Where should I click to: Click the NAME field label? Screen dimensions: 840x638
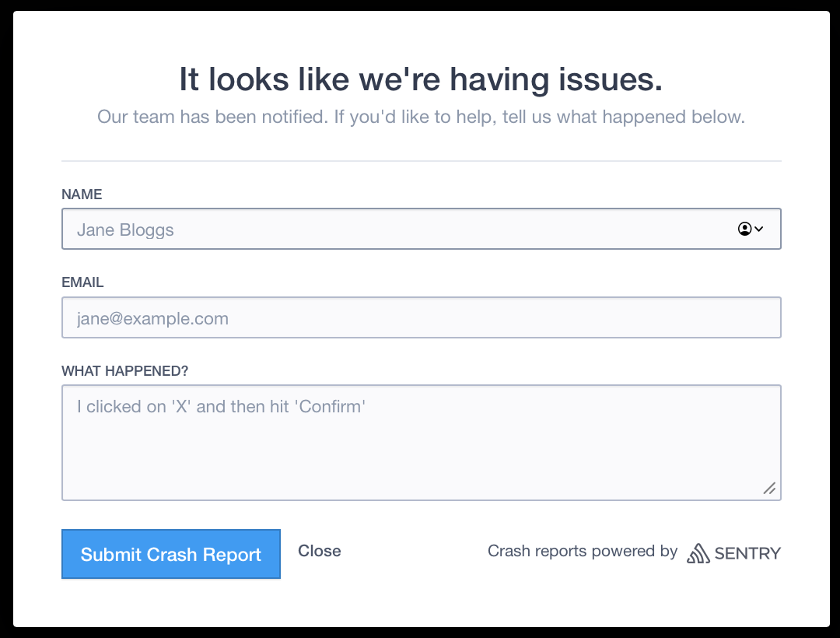[x=82, y=195]
